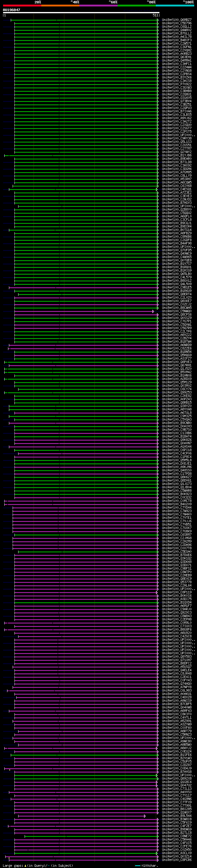Select hit label UniRef100_B5XM42
This screenshot has height=868, width=197.
(177, 372)
